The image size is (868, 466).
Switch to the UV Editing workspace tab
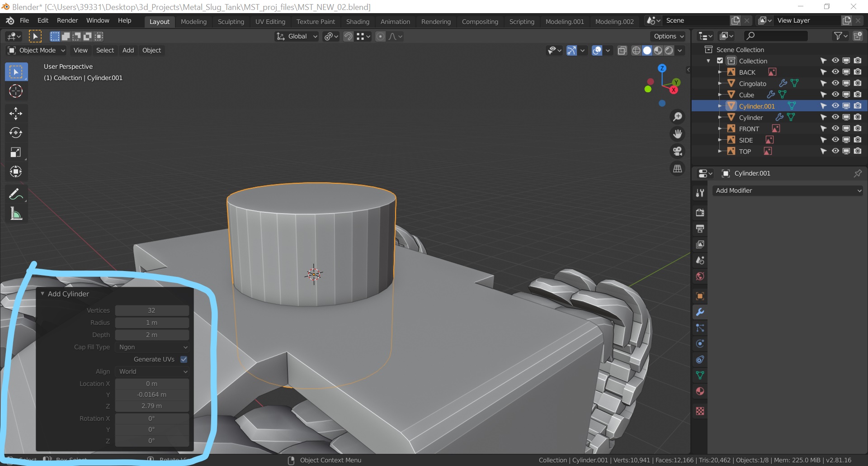point(270,21)
